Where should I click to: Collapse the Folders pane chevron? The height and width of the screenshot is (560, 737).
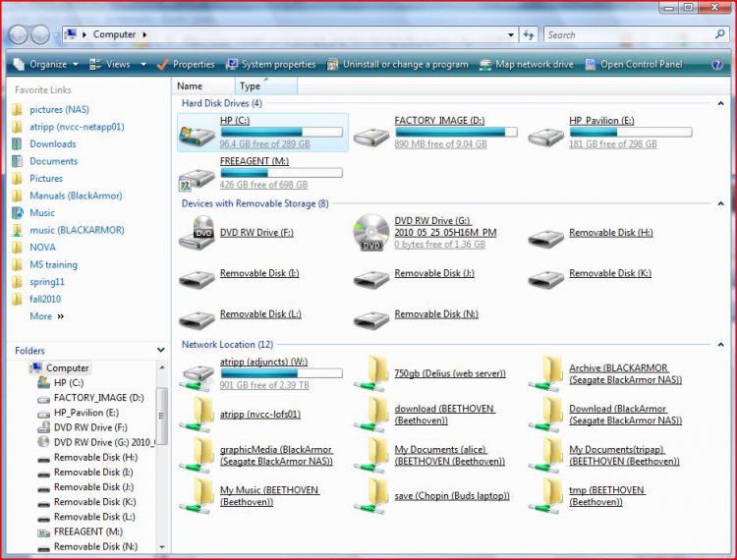[161, 350]
